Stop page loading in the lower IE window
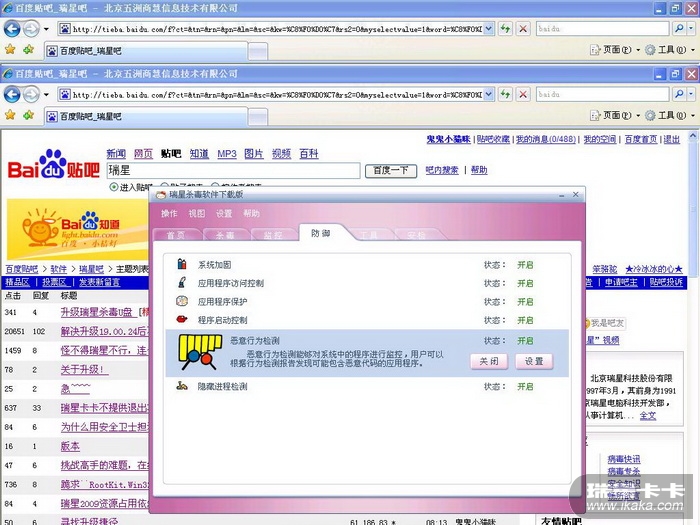 tap(523, 95)
